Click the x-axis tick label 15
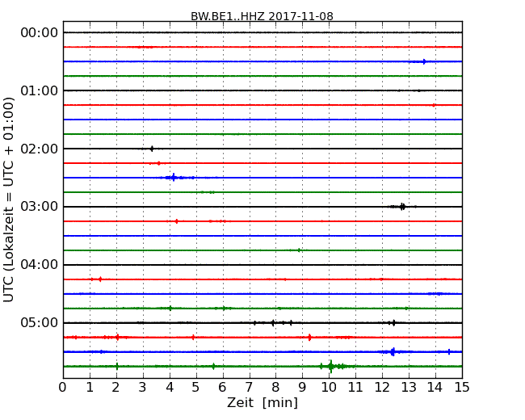The height and width of the screenshot is (420, 525). click(x=462, y=388)
